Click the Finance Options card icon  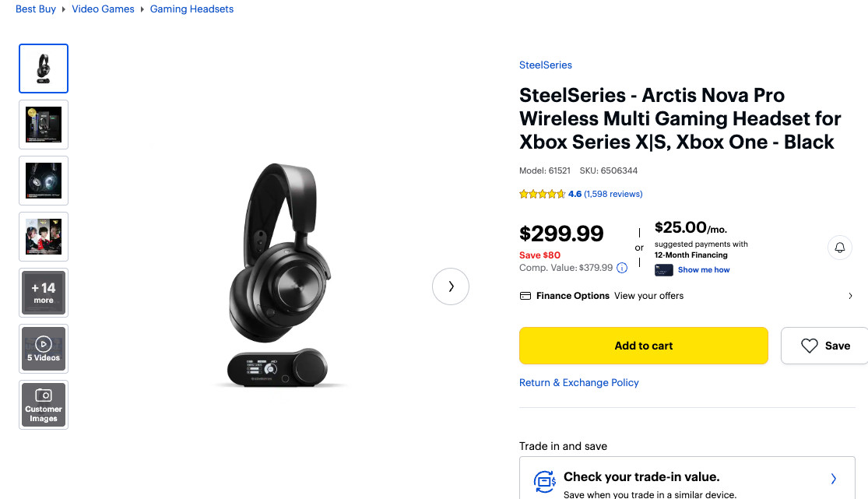[x=525, y=296]
